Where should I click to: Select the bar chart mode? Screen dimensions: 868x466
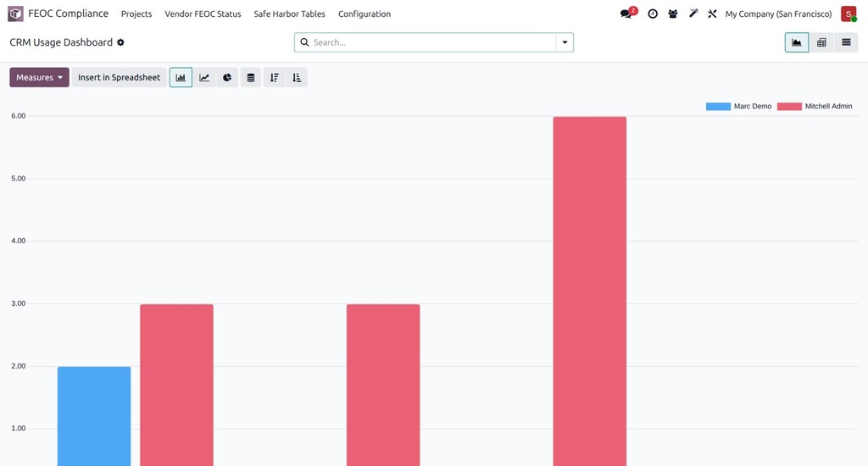click(x=181, y=77)
